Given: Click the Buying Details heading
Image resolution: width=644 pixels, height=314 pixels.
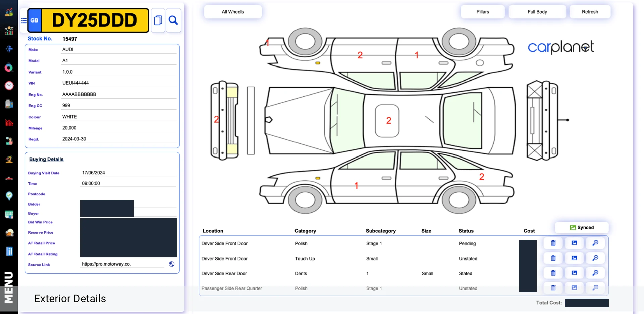Looking at the screenshot, I should 46,159.
